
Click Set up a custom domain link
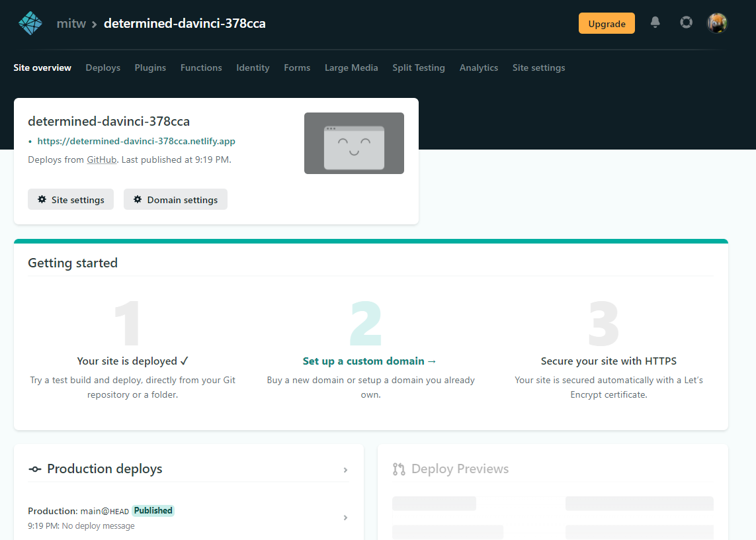pos(369,361)
